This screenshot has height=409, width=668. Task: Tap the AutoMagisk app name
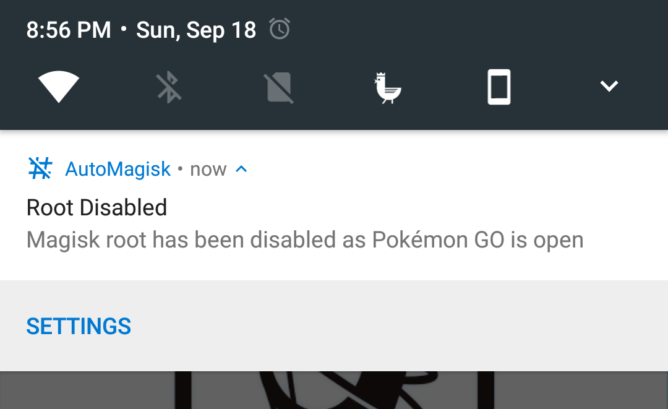tap(118, 169)
